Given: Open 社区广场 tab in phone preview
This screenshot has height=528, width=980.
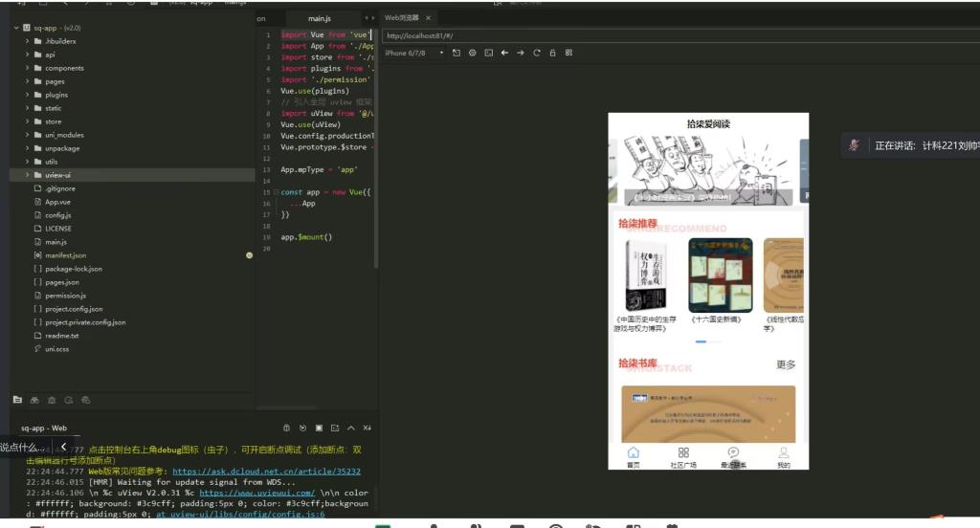Looking at the screenshot, I should pyautogui.click(x=683, y=456).
